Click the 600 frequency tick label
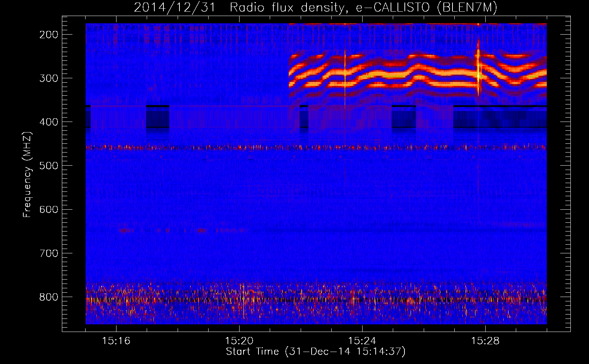Image resolution: width=589 pixels, height=364 pixels. [x=48, y=209]
